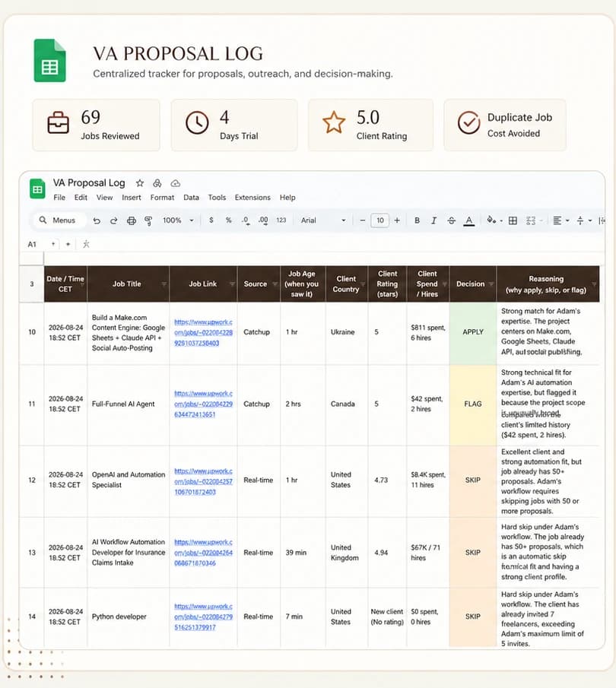Open filter arrow on Reasoning column
The height and width of the screenshot is (688, 616).
click(594, 284)
